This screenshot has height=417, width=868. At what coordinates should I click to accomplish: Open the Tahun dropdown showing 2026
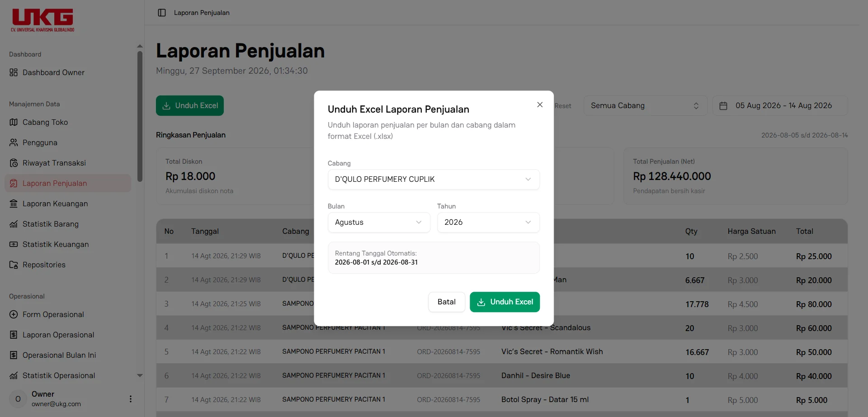pos(488,222)
